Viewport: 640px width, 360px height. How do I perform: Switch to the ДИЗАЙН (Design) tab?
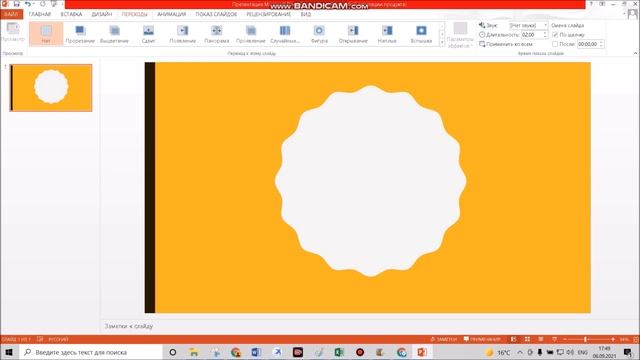(x=102, y=14)
